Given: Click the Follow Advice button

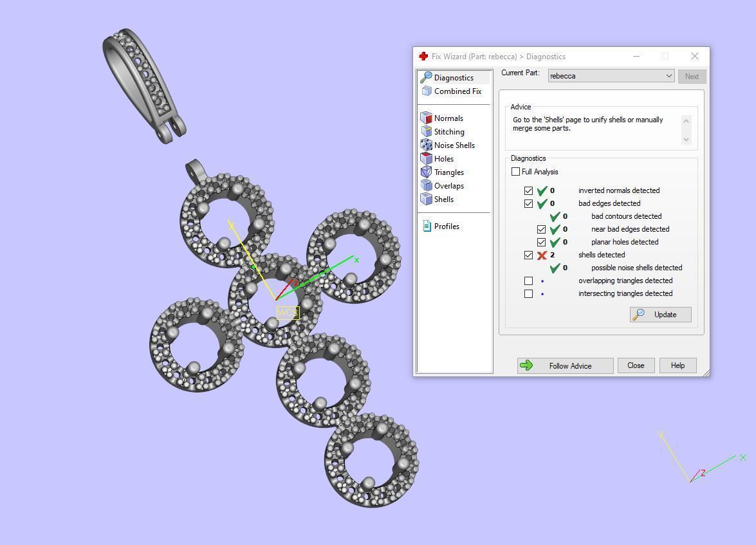Looking at the screenshot, I should [x=565, y=365].
